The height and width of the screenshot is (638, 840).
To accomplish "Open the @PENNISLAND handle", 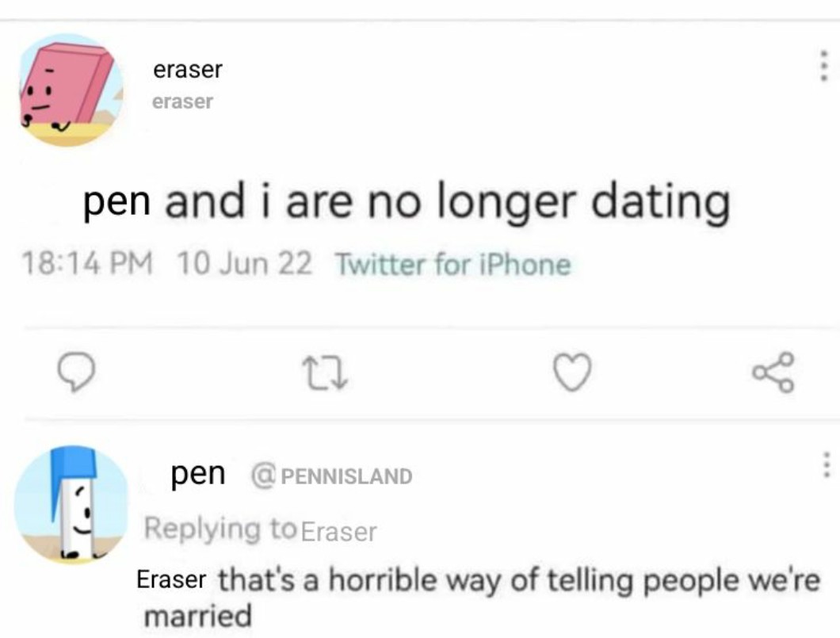I will [x=332, y=476].
